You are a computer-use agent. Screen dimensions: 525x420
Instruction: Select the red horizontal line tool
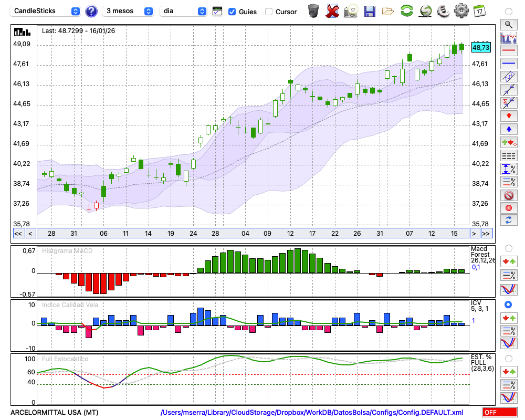(x=508, y=51)
